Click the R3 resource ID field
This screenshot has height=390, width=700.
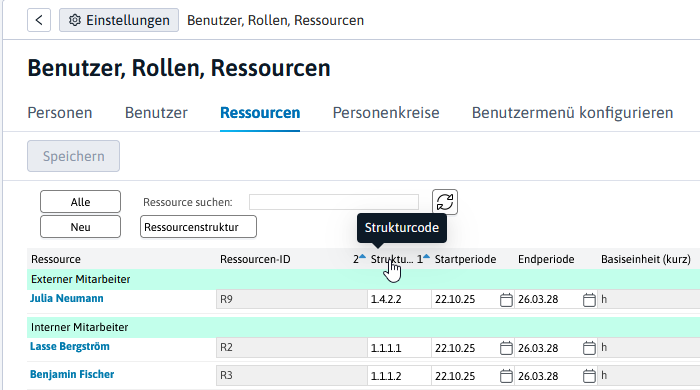292,376
